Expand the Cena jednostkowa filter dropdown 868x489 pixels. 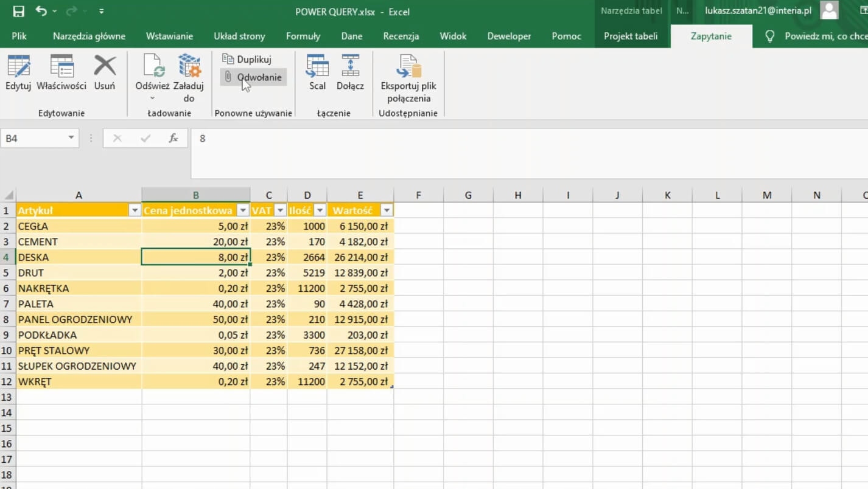click(x=243, y=210)
